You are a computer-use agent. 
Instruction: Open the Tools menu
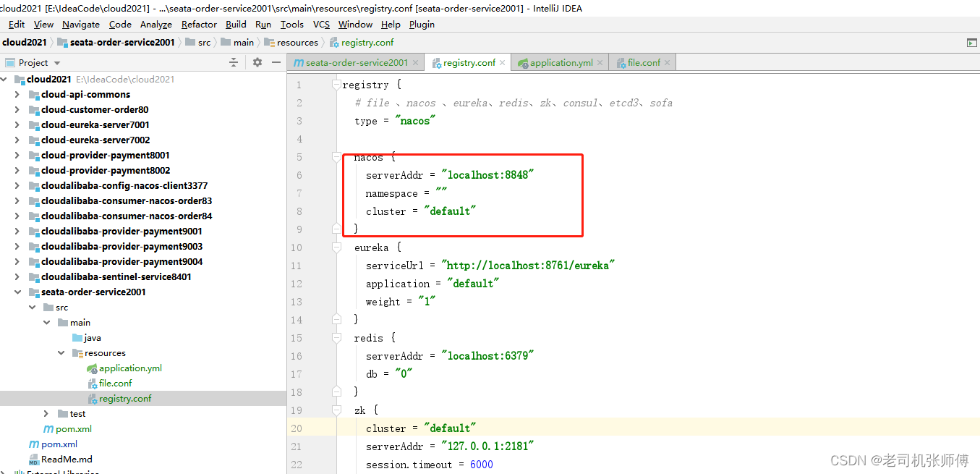pyautogui.click(x=292, y=24)
